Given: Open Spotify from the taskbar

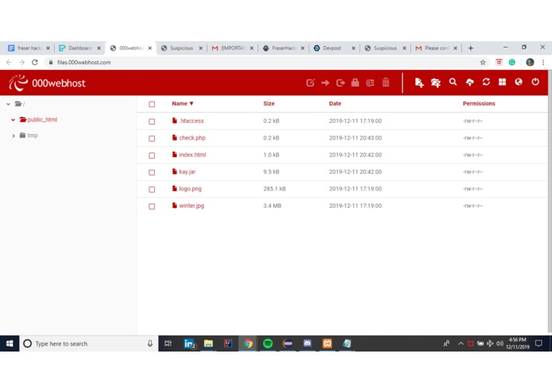Looking at the screenshot, I should 268,344.
